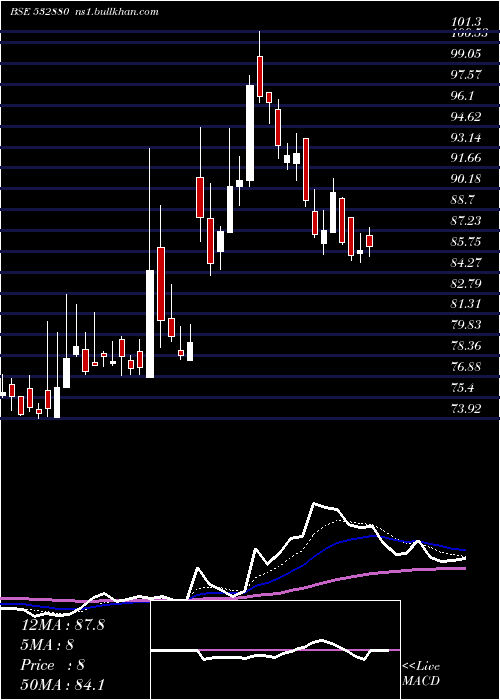Click the 75.4 price axis label

tap(462, 387)
